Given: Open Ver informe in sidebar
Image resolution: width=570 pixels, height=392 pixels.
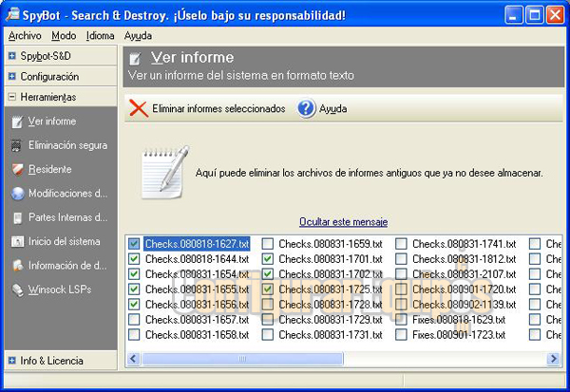Looking at the screenshot, I should click(52, 121).
